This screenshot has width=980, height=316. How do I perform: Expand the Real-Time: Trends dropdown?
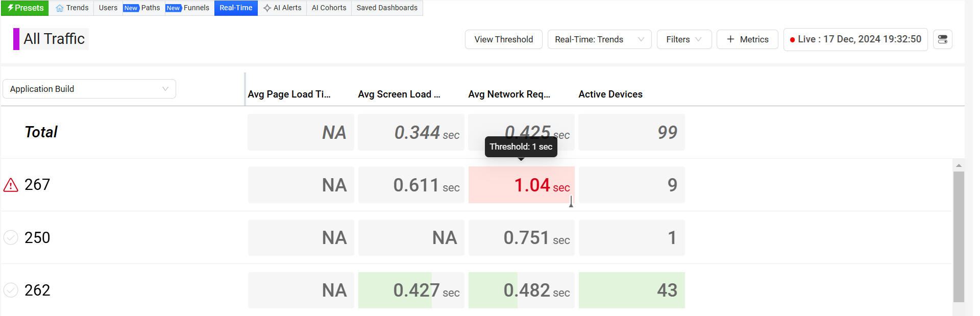(x=599, y=39)
